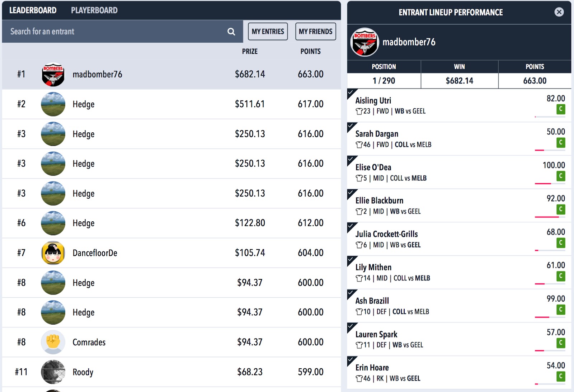Click checkmark corner on Ash Brazill card
Image resolution: width=574 pixels, height=392 pixels.
tap(351, 293)
